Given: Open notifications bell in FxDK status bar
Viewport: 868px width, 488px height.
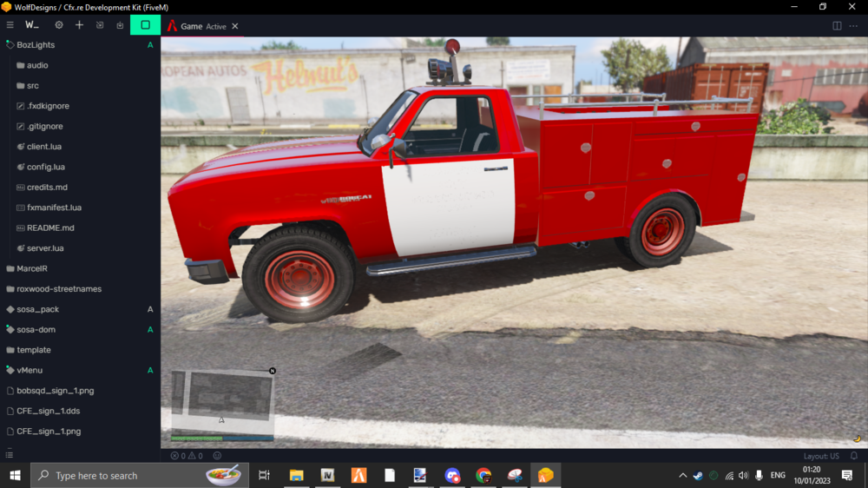Looking at the screenshot, I should pos(853,456).
